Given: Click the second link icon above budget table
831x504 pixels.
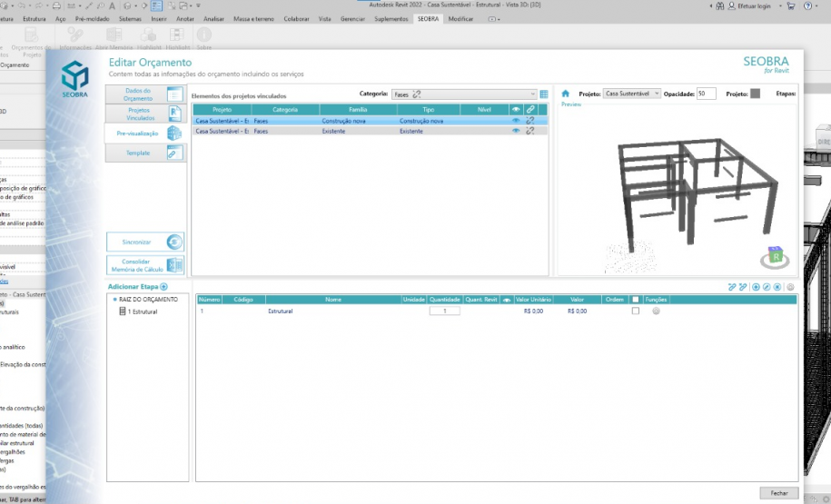Looking at the screenshot, I should 743,287.
